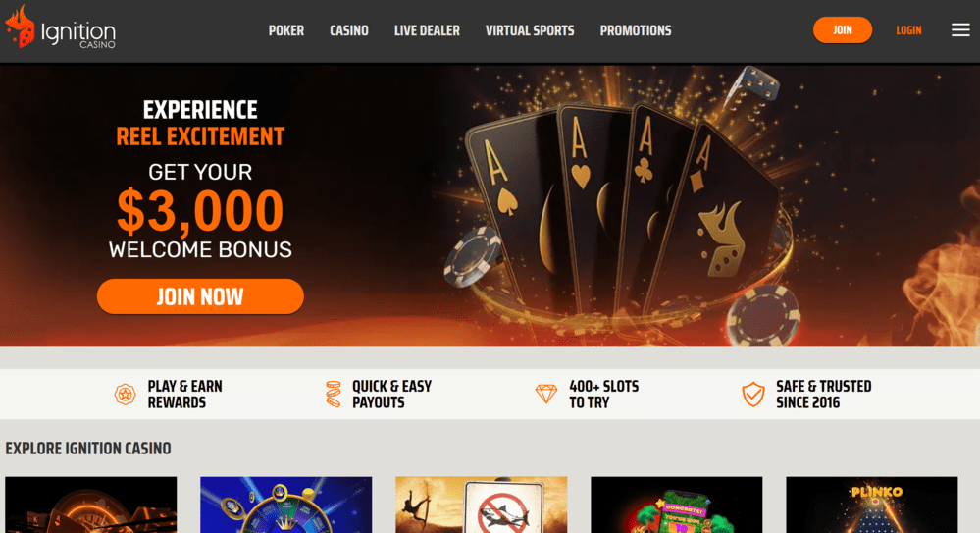Image resolution: width=980 pixels, height=533 pixels.
Task: Open the surfer shark sign game thumbnail
Action: (482, 505)
